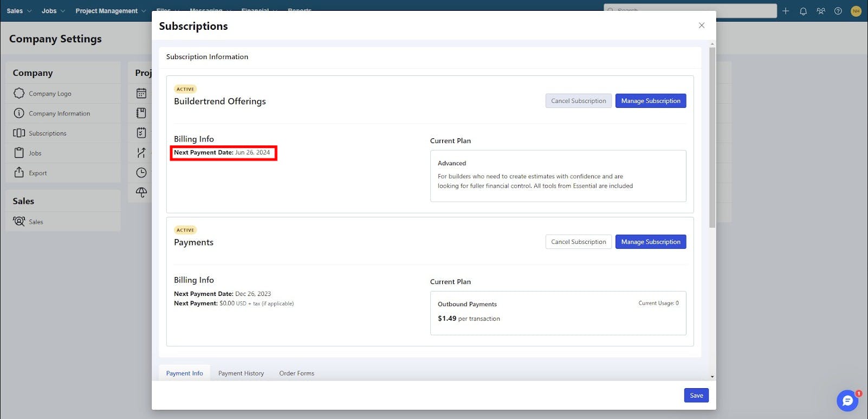The image size is (868, 419).
Task: Click the scrollbar down arrow
Action: (712, 377)
